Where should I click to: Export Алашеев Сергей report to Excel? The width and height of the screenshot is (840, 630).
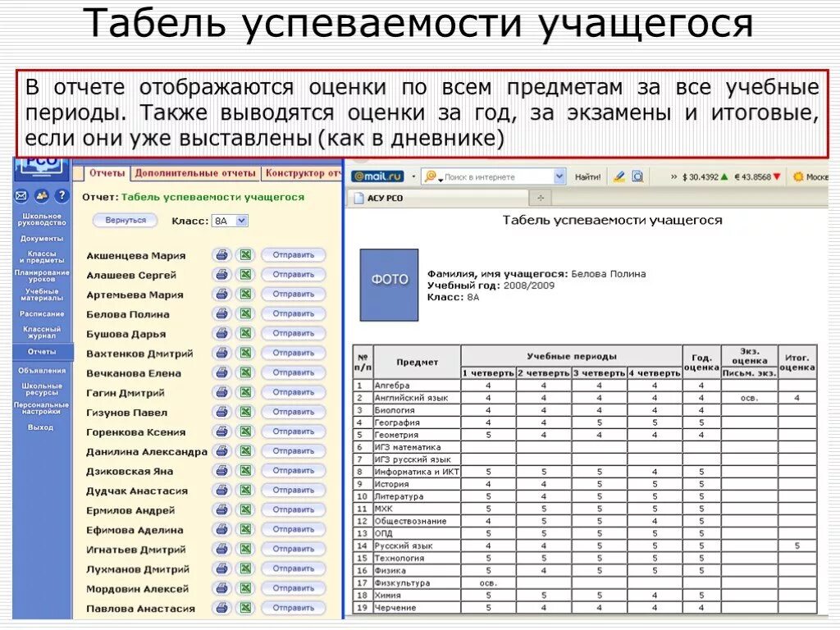pyautogui.click(x=245, y=275)
